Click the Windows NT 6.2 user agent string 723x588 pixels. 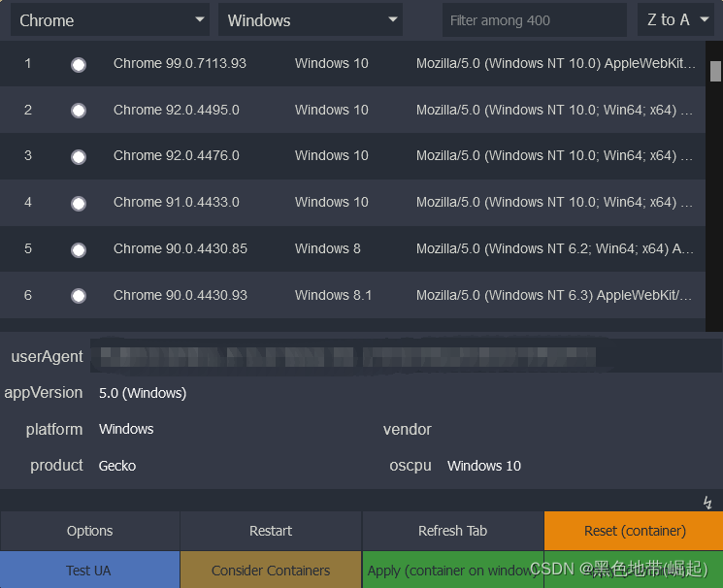pos(555,248)
